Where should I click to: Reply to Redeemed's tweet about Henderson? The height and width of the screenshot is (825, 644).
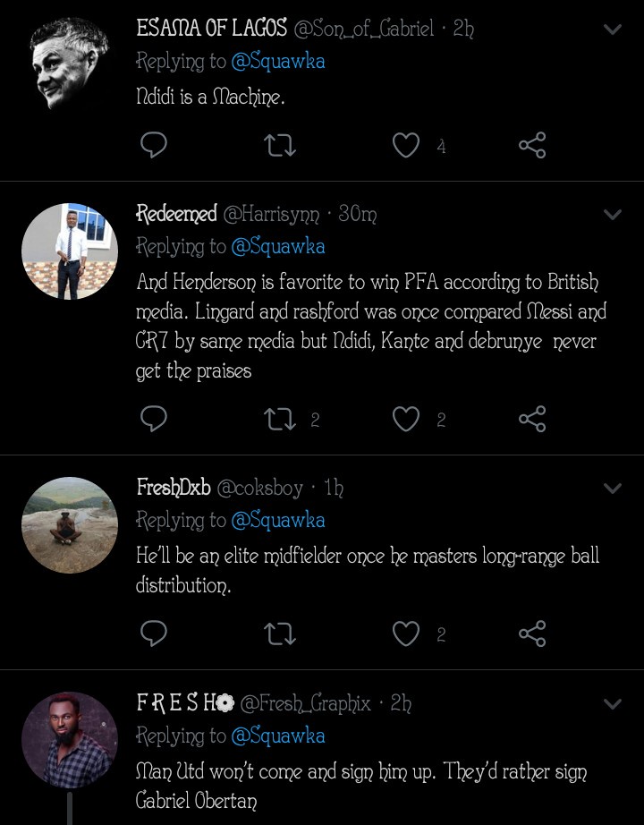coord(154,419)
